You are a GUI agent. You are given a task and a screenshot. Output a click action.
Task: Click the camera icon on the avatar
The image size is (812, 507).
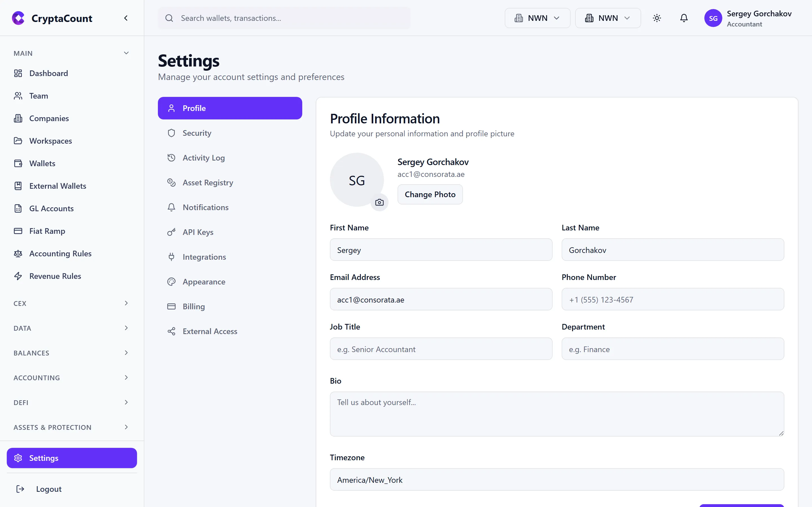point(379,202)
